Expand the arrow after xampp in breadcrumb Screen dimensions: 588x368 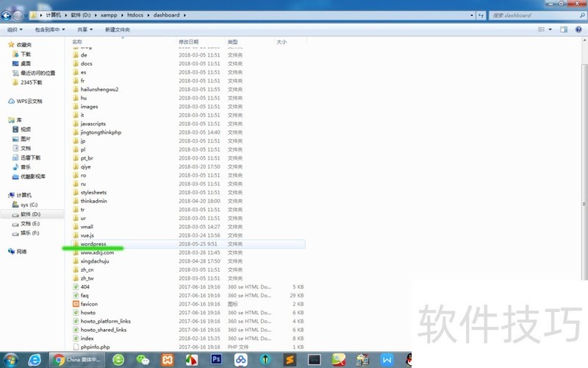pos(122,15)
